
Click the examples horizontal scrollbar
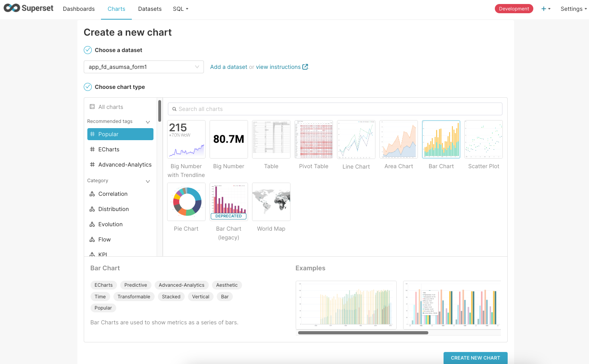363,333
